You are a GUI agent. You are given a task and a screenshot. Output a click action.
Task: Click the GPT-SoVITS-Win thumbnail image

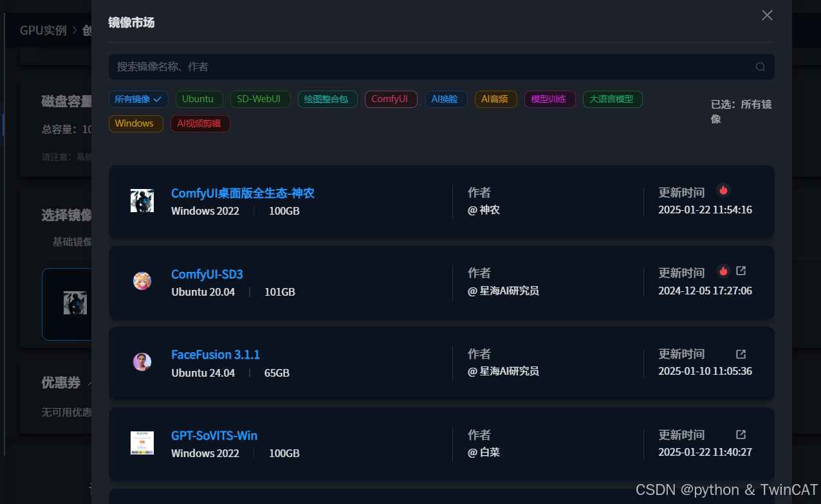(142, 443)
